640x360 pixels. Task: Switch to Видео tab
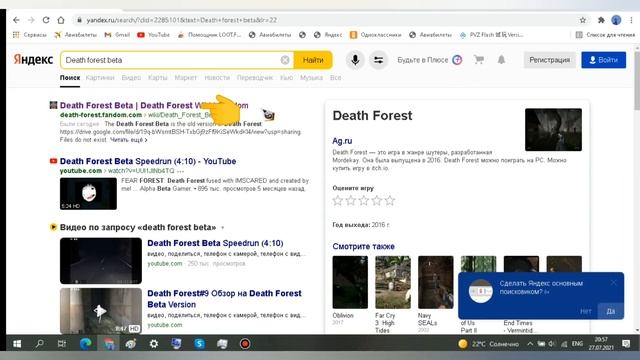[x=131, y=77]
